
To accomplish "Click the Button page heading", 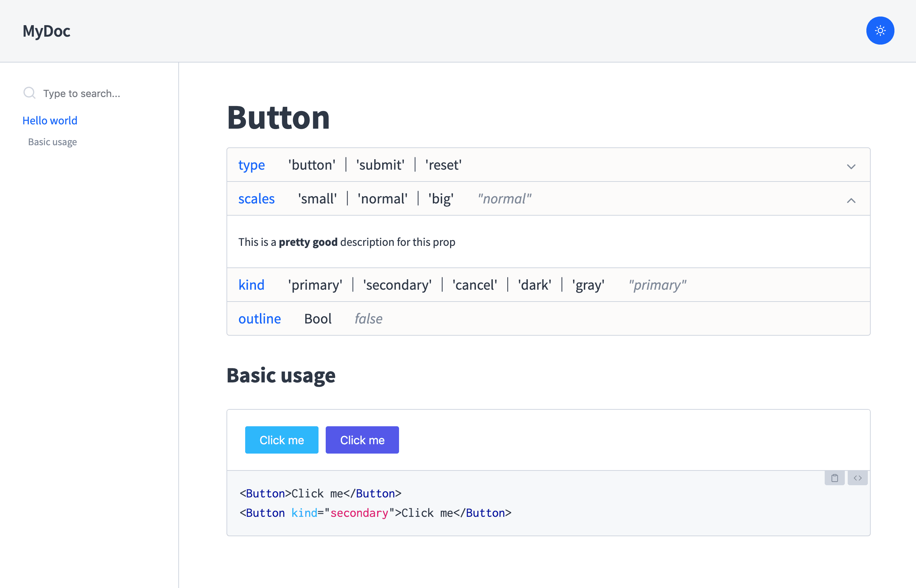I will click(x=278, y=118).
